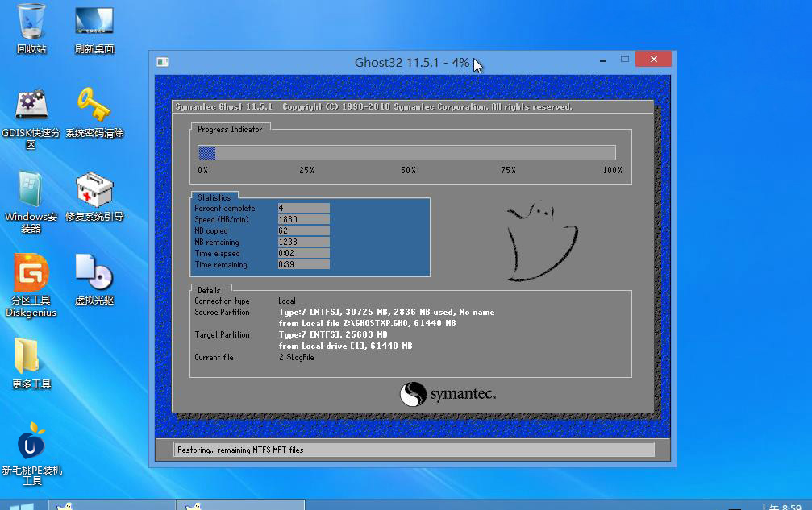This screenshot has height=510, width=812.
Task: Click the source partition 30725 MB text line
Action: coord(386,312)
